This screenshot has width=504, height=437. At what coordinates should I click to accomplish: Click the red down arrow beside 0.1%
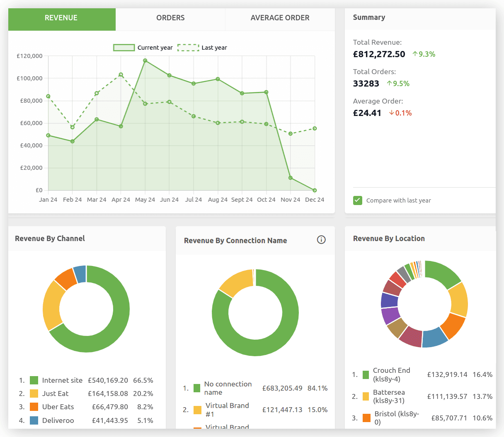(x=391, y=113)
